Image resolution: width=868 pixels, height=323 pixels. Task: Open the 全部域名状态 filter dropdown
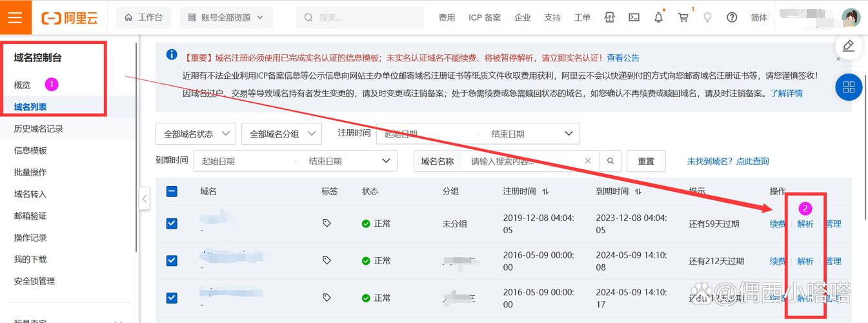(196, 134)
